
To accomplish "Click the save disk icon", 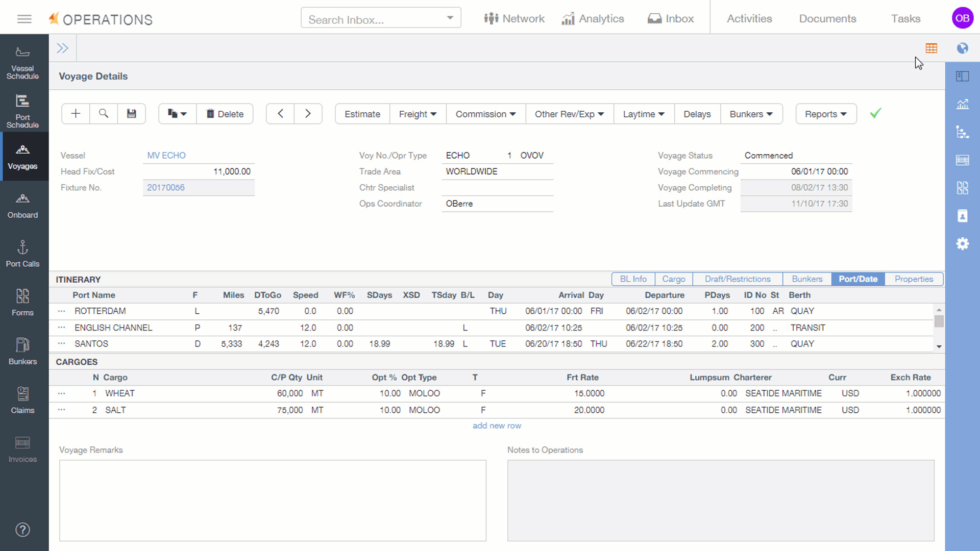I will point(131,114).
